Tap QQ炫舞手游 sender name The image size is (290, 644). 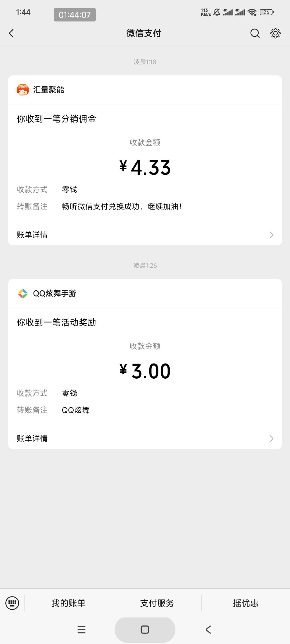(55, 293)
